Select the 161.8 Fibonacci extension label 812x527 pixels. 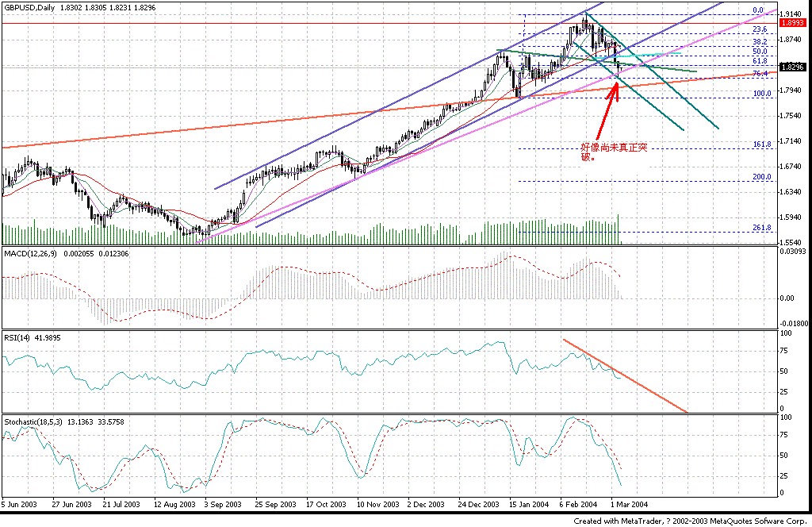762,144
